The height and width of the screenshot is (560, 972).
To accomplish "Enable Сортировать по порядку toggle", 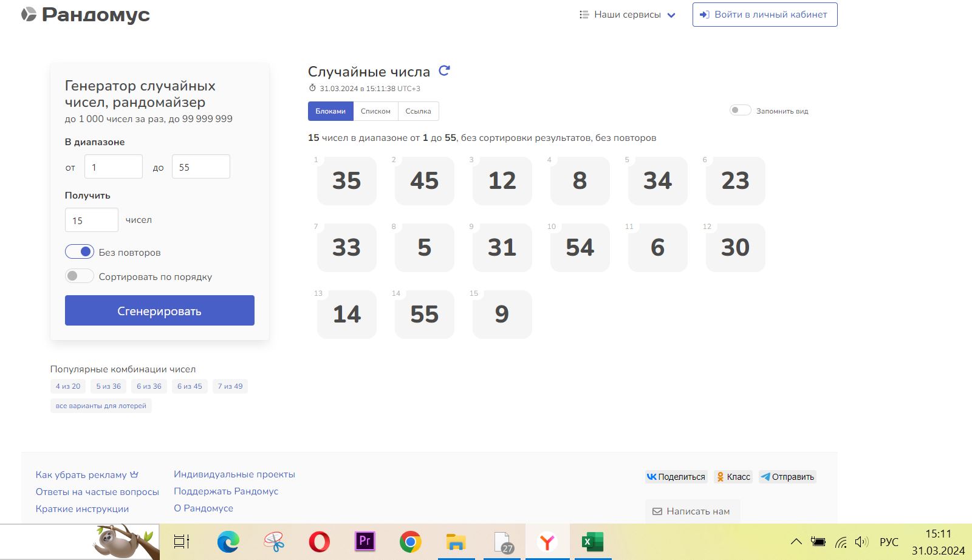I will coord(80,276).
